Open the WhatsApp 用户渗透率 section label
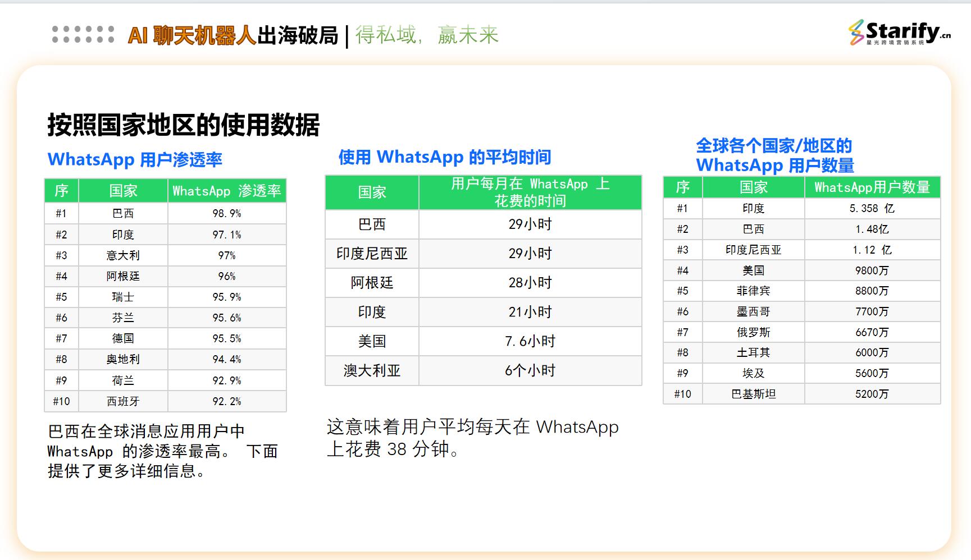 click(x=135, y=159)
